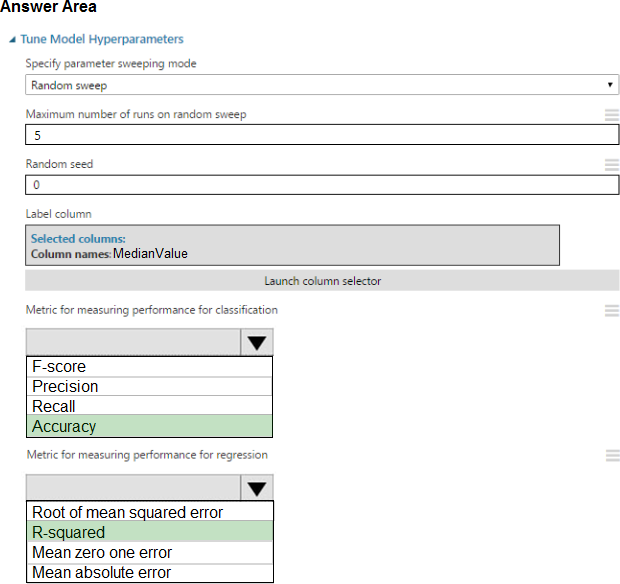Expand the classification metric dropdown arrow
Screen dimensions: 620x584
[x=257, y=343]
